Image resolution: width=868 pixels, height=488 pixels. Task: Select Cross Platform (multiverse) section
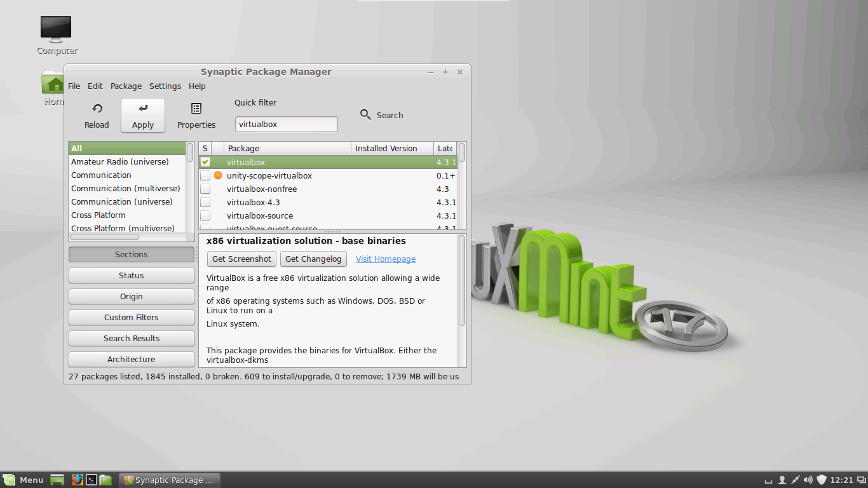pyautogui.click(x=127, y=227)
